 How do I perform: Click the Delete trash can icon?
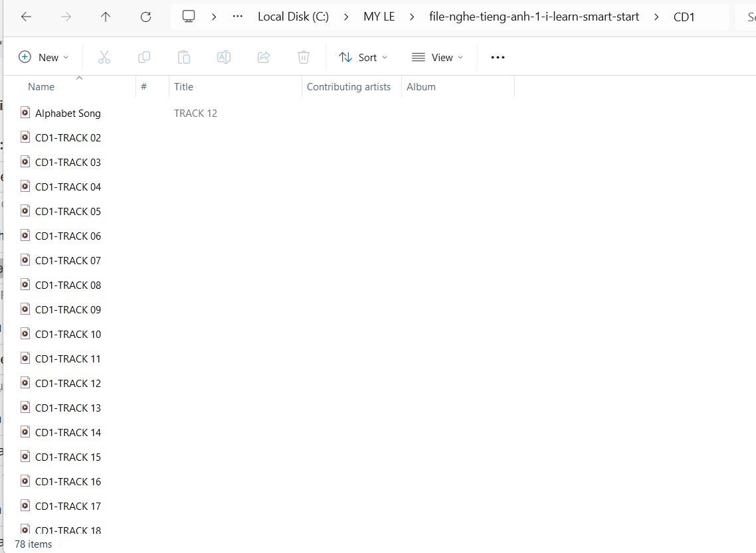[304, 58]
